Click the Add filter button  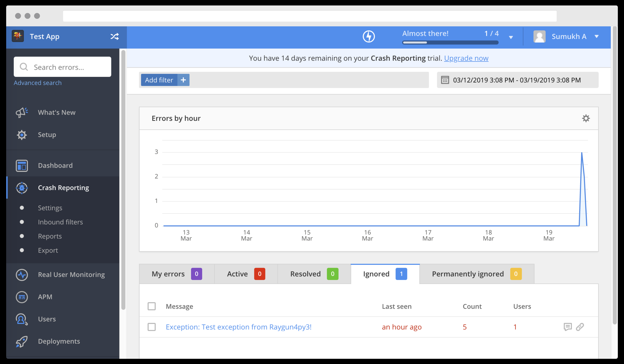coord(165,80)
